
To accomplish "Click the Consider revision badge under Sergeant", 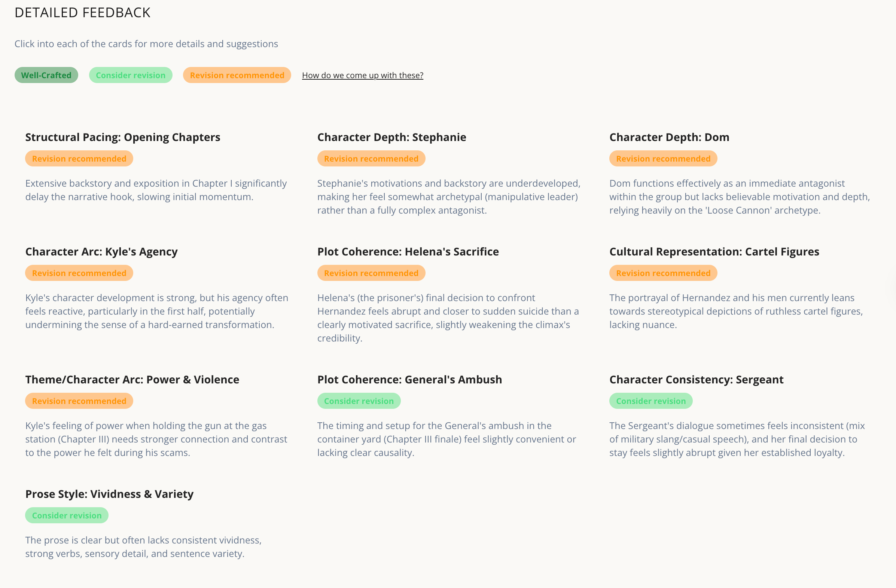I will pos(650,401).
